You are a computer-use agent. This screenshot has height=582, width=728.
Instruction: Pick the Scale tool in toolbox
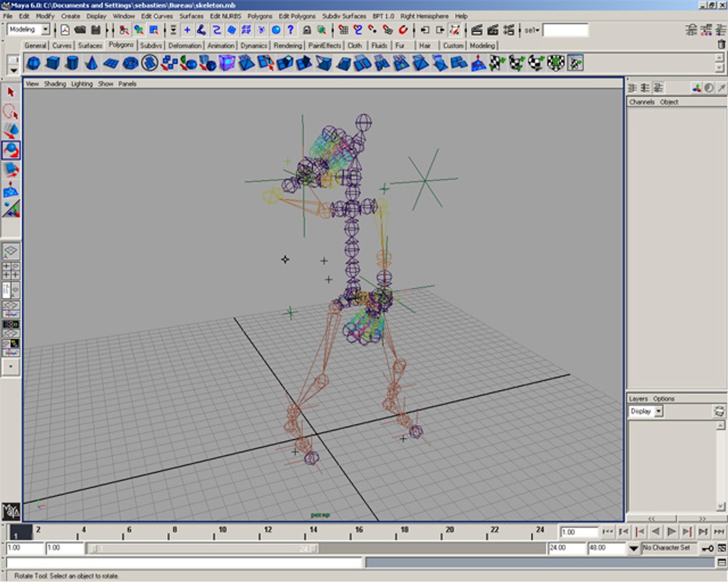pyautogui.click(x=11, y=170)
